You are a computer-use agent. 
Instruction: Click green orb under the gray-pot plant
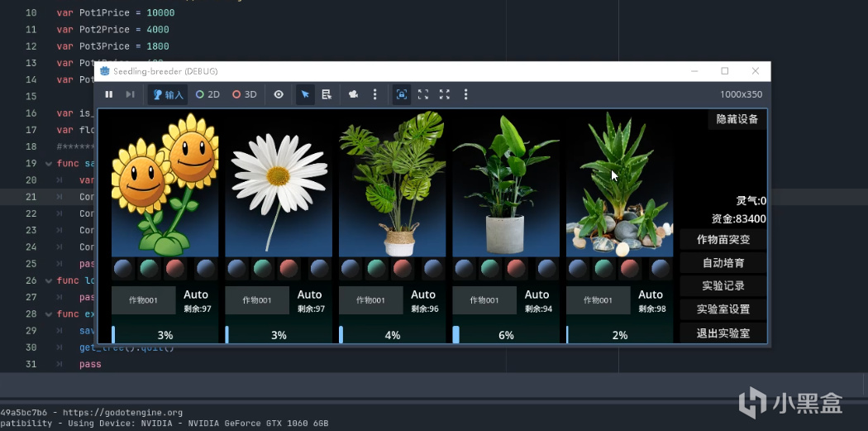tap(490, 269)
